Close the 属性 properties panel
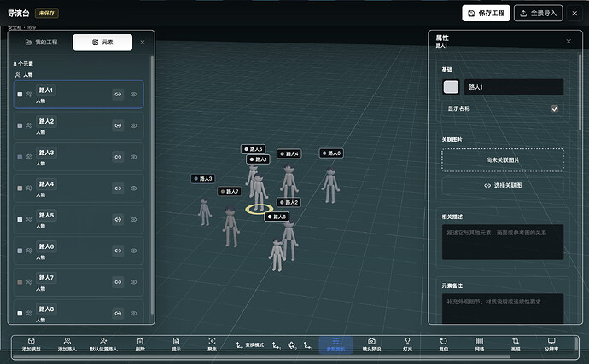 click(569, 41)
